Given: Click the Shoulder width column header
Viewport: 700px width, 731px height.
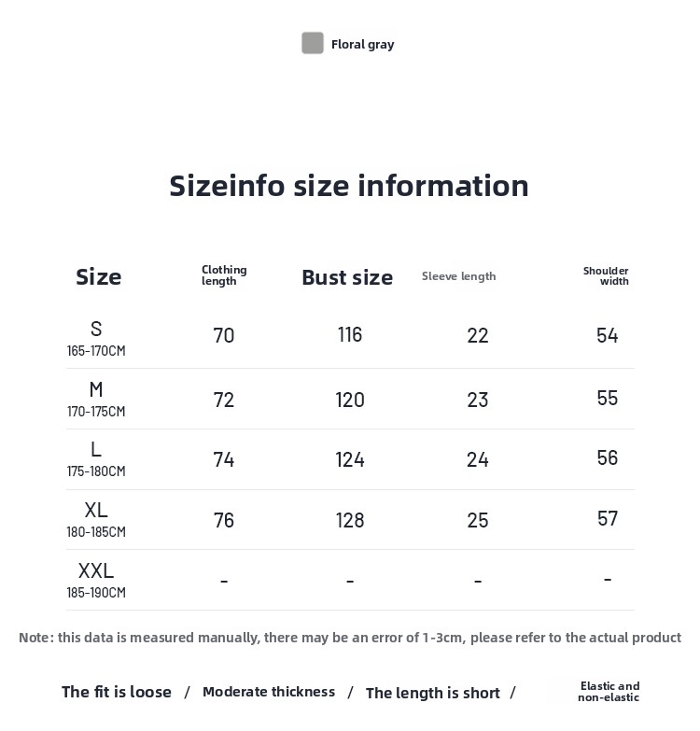Looking at the screenshot, I should [607, 275].
